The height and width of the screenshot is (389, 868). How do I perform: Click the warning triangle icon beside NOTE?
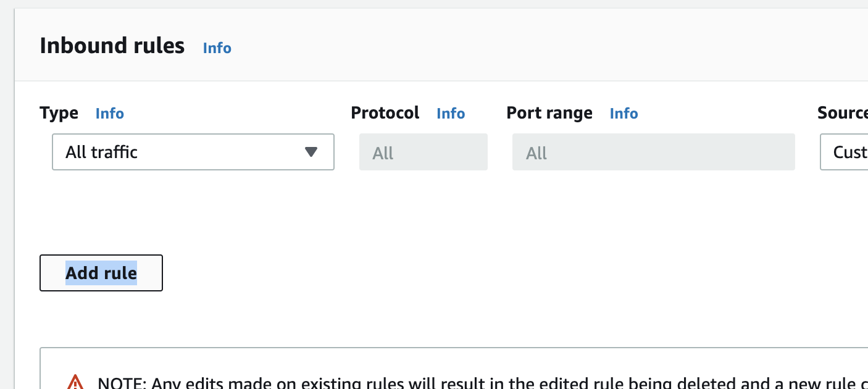coord(75,382)
